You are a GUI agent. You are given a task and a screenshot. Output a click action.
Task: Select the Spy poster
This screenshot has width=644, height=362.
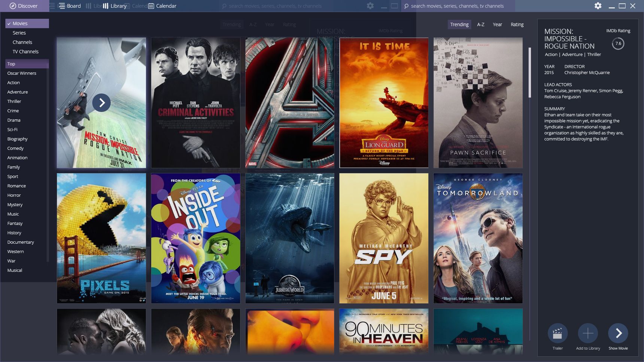[x=384, y=238]
